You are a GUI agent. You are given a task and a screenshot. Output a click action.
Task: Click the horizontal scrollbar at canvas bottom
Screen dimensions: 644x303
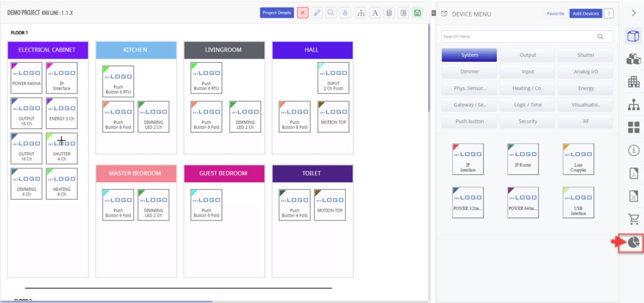106,301
